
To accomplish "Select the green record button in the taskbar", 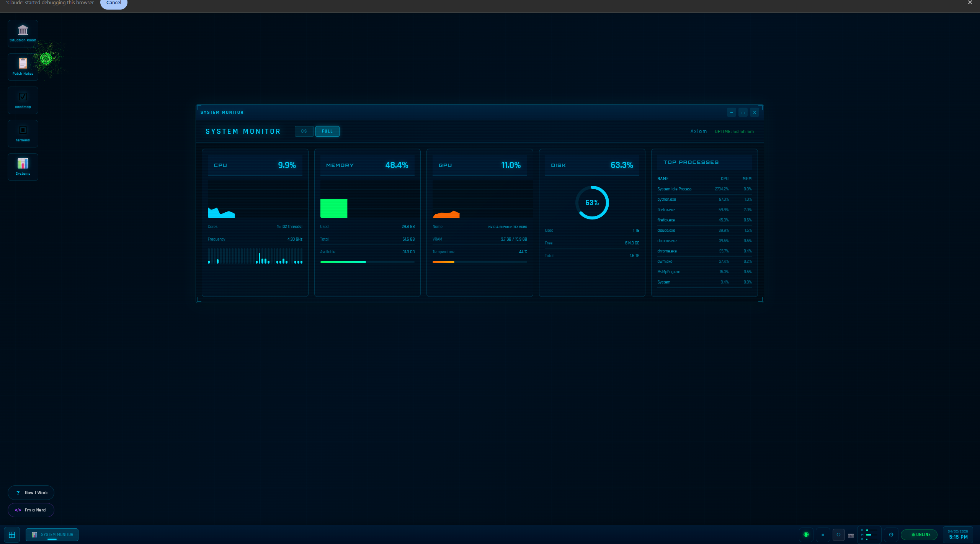I will [x=806, y=535].
